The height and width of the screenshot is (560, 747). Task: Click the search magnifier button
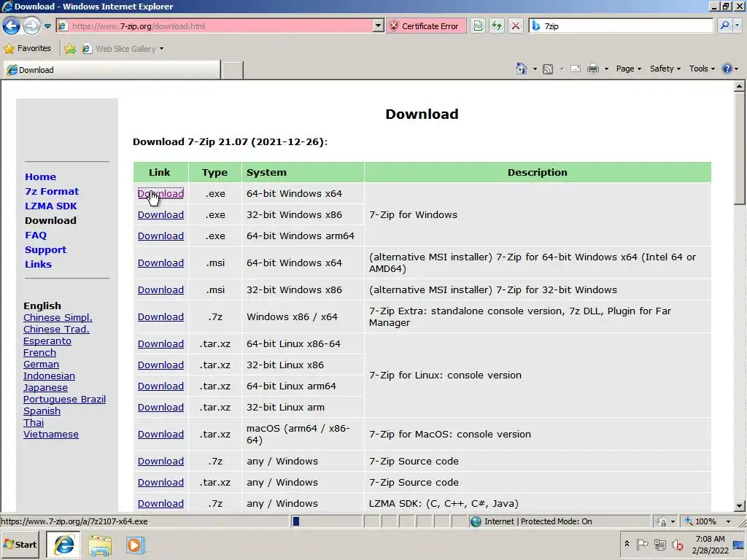pos(724,26)
